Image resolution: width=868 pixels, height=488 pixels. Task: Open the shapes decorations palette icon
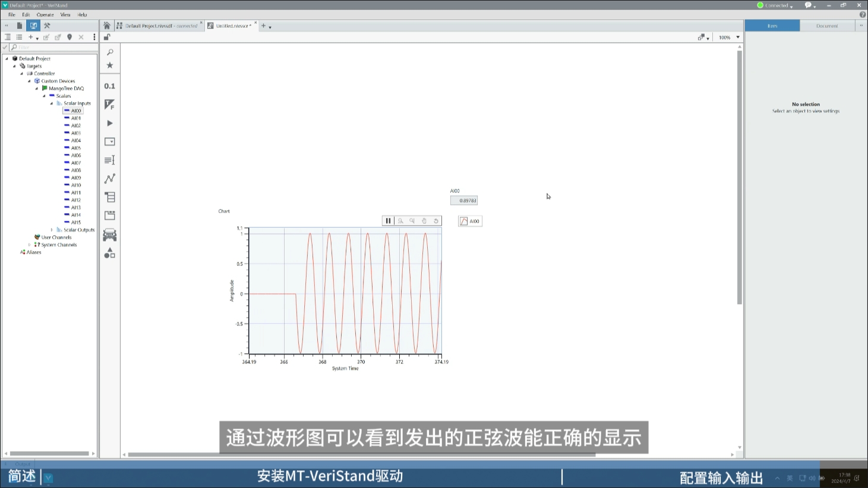(x=110, y=253)
